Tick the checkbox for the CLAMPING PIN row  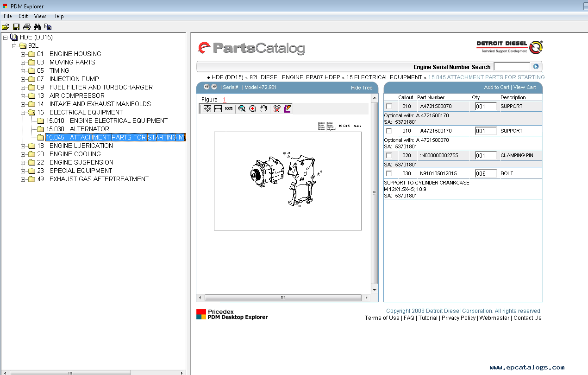click(x=389, y=156)
